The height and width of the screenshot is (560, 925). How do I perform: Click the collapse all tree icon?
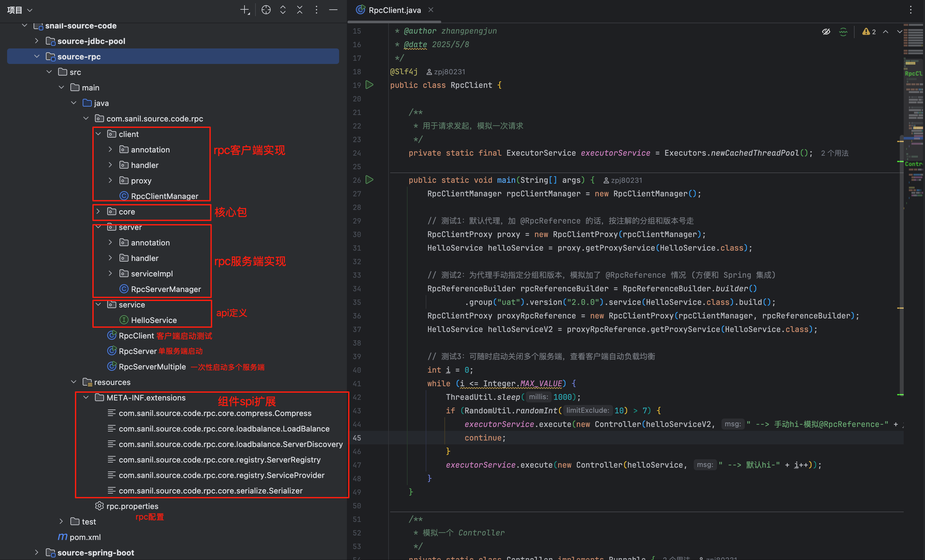pos(300,10)
